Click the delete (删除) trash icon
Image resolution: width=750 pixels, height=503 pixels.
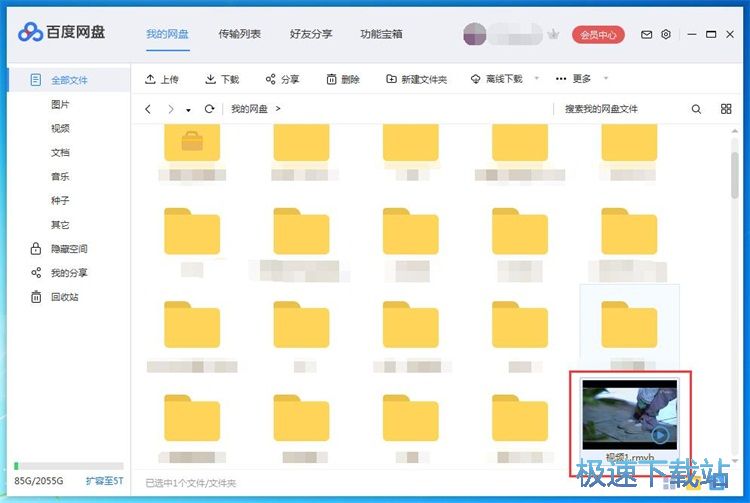(x=332, y=79)
